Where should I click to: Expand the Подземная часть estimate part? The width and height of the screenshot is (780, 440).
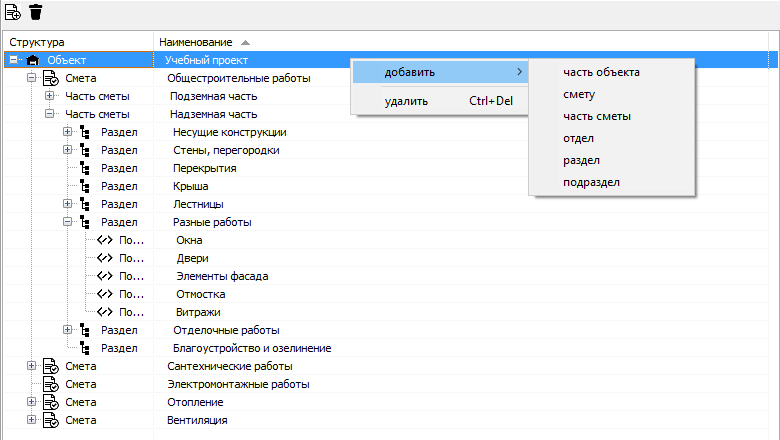[x=49, y=95]
